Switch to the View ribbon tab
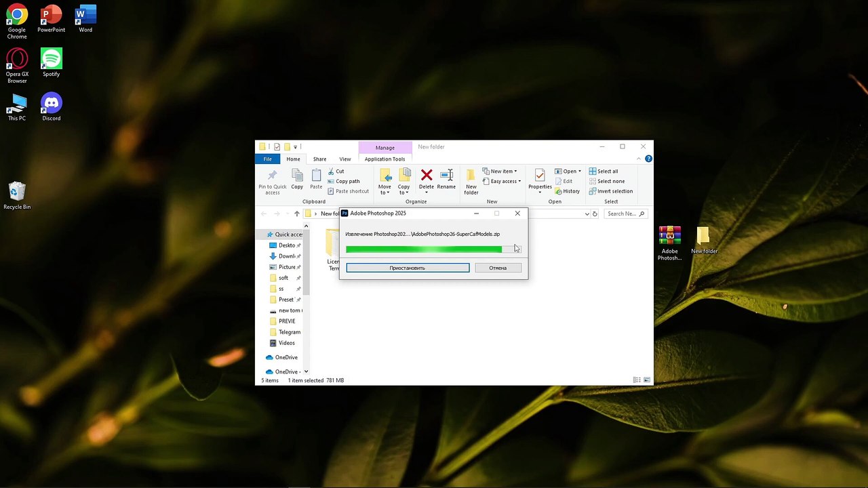This screenshot has width=868, height=488. [345, 159]
